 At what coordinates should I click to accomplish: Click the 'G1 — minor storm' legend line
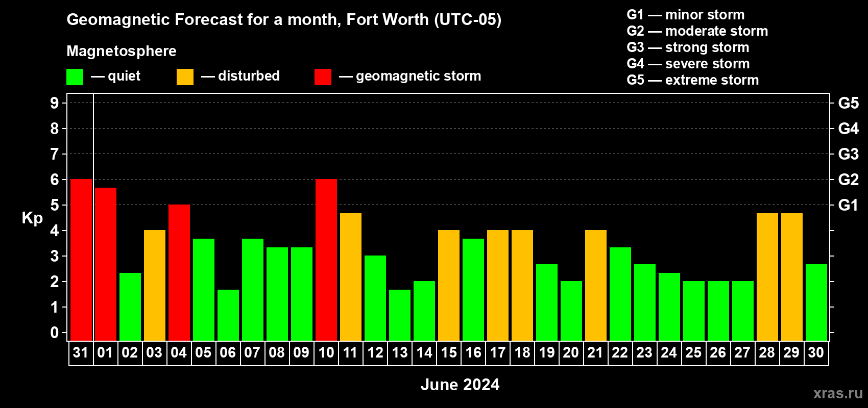click(686, 15)
